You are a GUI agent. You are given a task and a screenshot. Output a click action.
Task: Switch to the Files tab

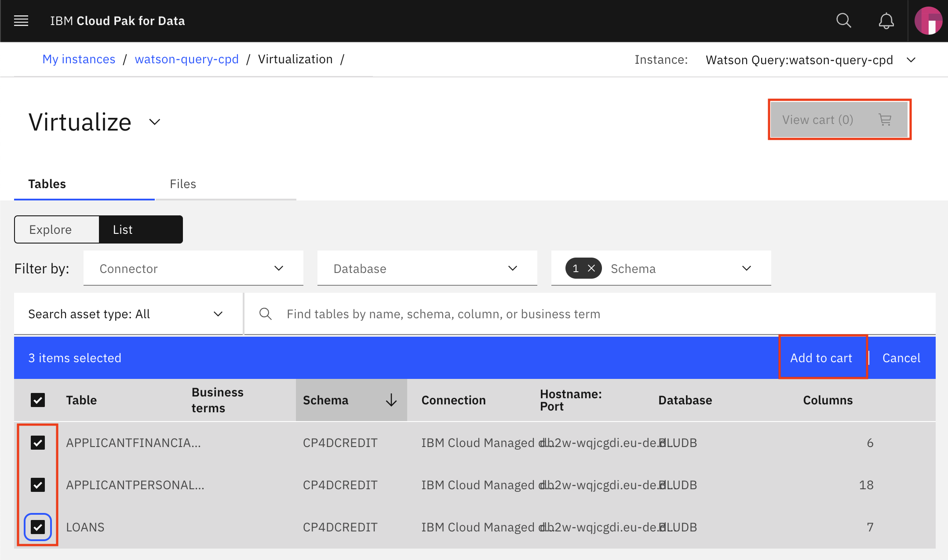tap(183, 183)
